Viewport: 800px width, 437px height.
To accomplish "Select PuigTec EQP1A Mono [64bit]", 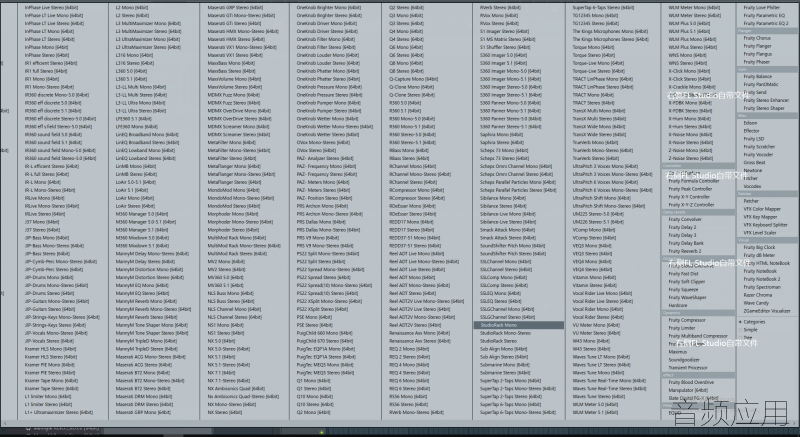I will (x=326, y=349).
